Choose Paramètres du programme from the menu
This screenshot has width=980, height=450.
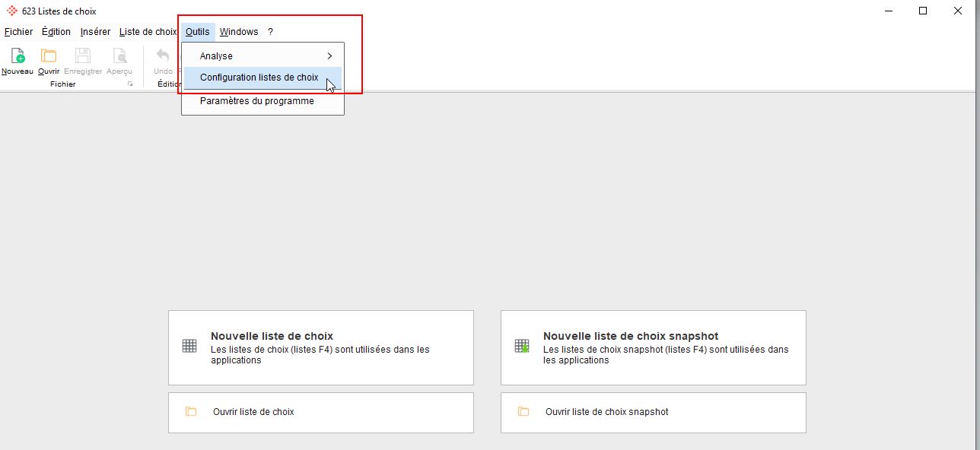(x=256, y=101)
